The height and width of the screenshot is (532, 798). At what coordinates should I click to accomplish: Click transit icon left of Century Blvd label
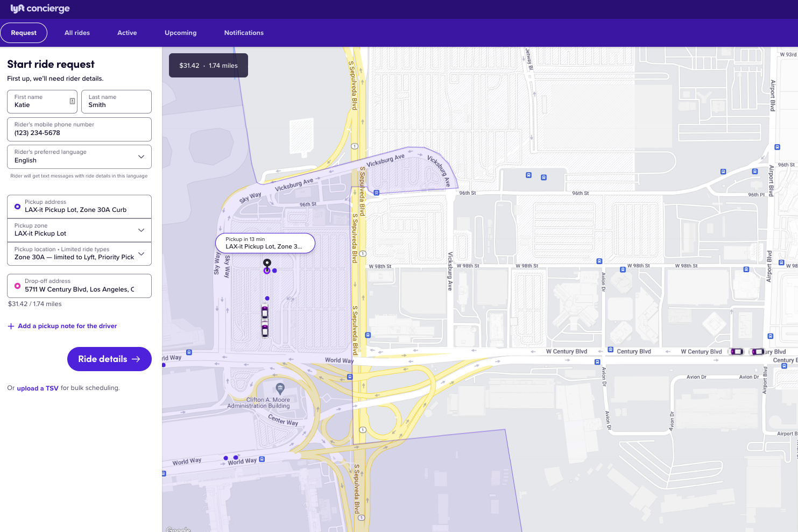(x=611, y=350)
